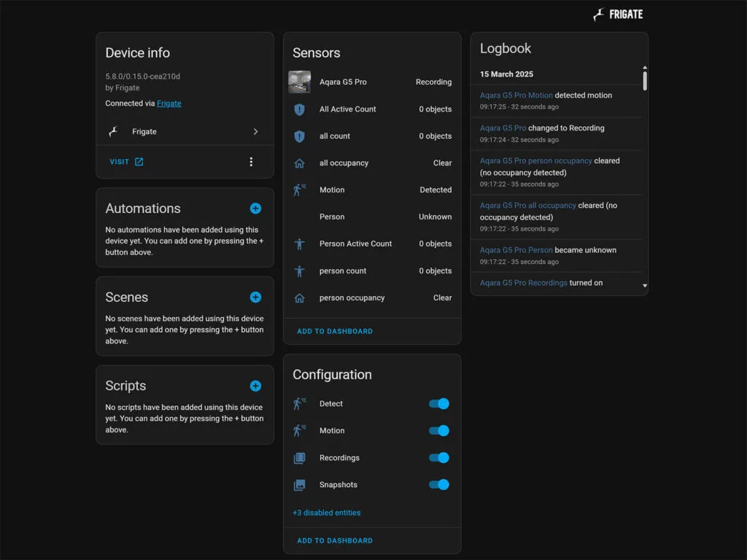Switch off the Snapshots toggle
The width and height of the screenshot is (747, 560).
438,485
